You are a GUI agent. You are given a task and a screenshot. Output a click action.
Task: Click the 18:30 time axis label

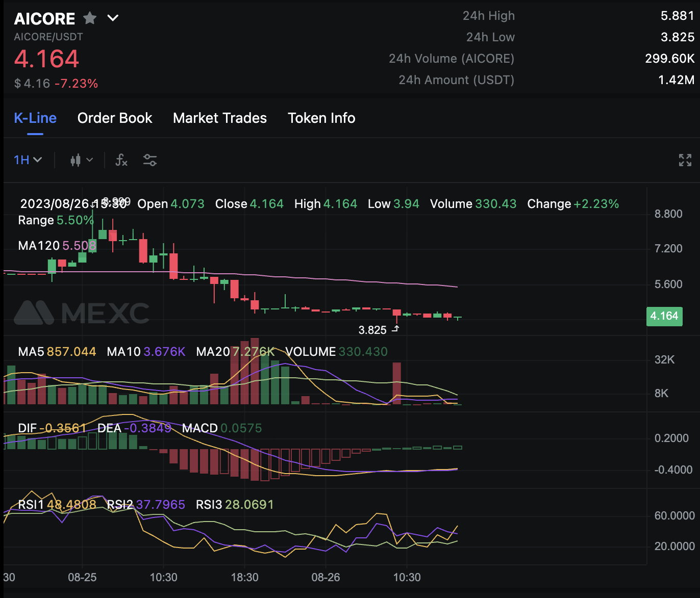point(245,578)
